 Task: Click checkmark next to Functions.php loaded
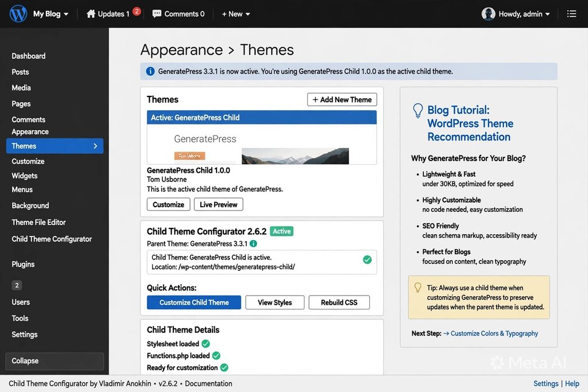pyautogui.click(x=216, y=356)
